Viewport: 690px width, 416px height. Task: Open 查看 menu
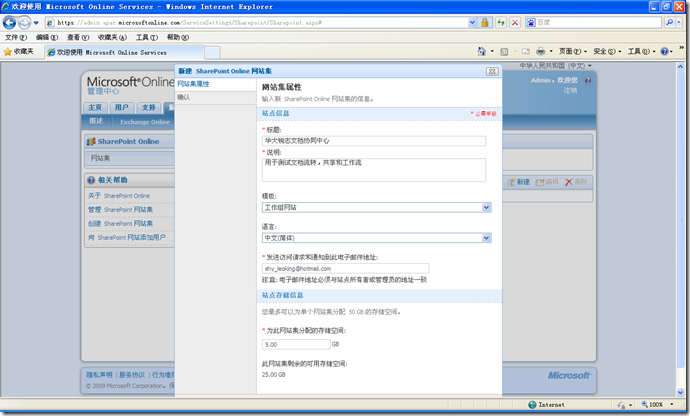click(78, 37)
